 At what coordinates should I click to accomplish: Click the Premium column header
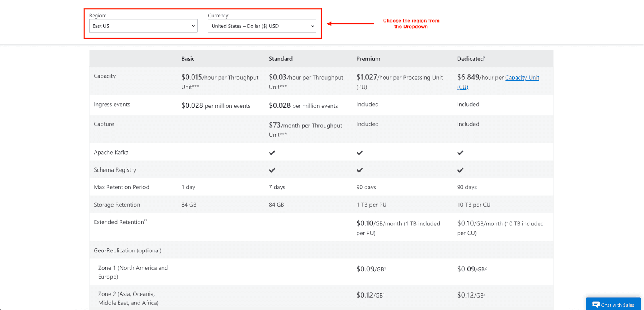(x=368, y=59)
